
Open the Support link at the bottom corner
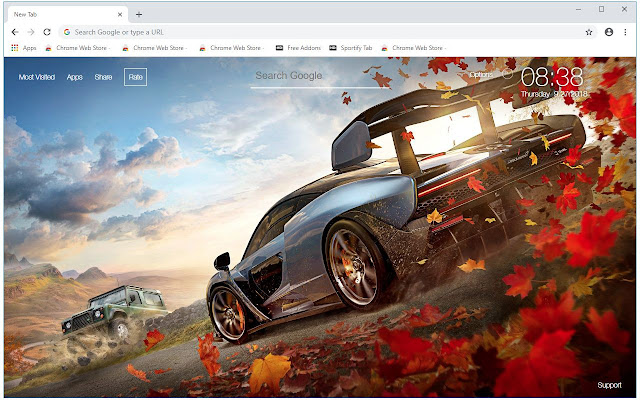[x=609, y=385]
